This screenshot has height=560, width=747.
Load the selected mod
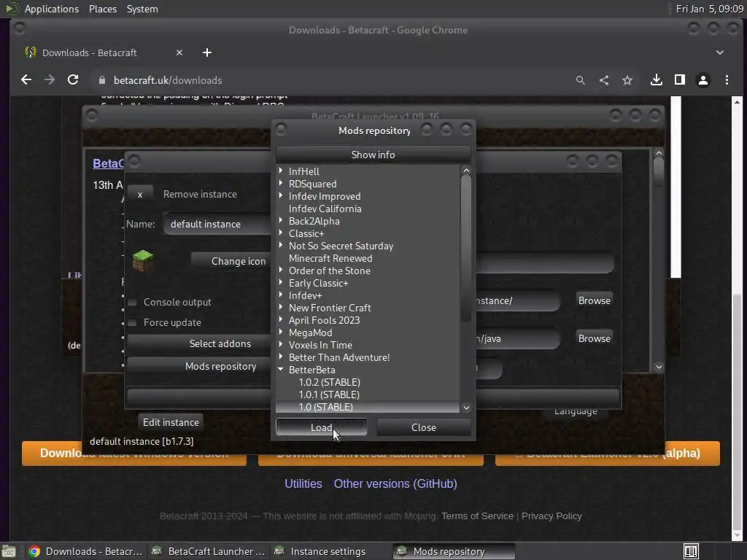click(x=321, y=427)
